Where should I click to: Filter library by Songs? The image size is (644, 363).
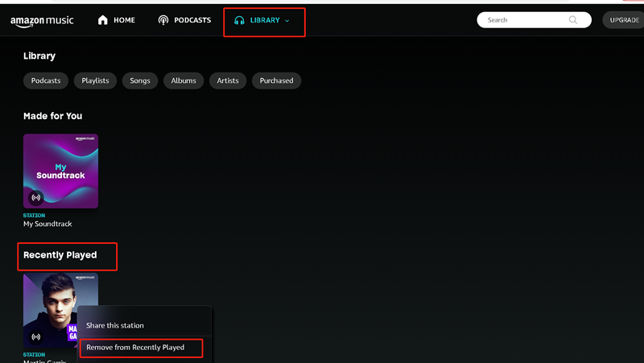[x=140, y=80]
